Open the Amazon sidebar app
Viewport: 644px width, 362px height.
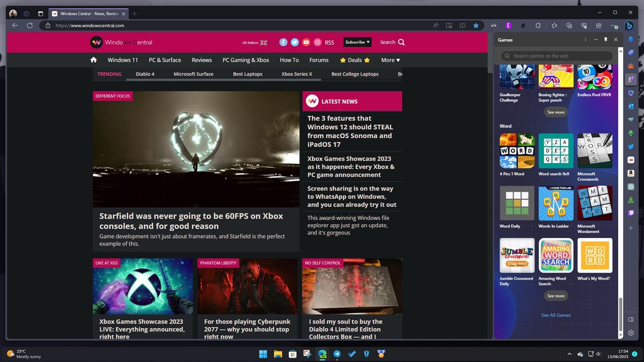630,173
